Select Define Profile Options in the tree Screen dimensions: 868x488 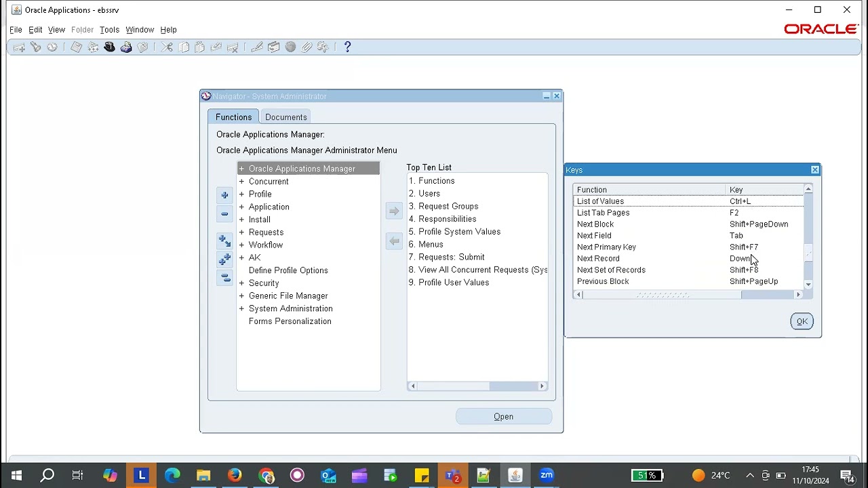tap(288, 270)
